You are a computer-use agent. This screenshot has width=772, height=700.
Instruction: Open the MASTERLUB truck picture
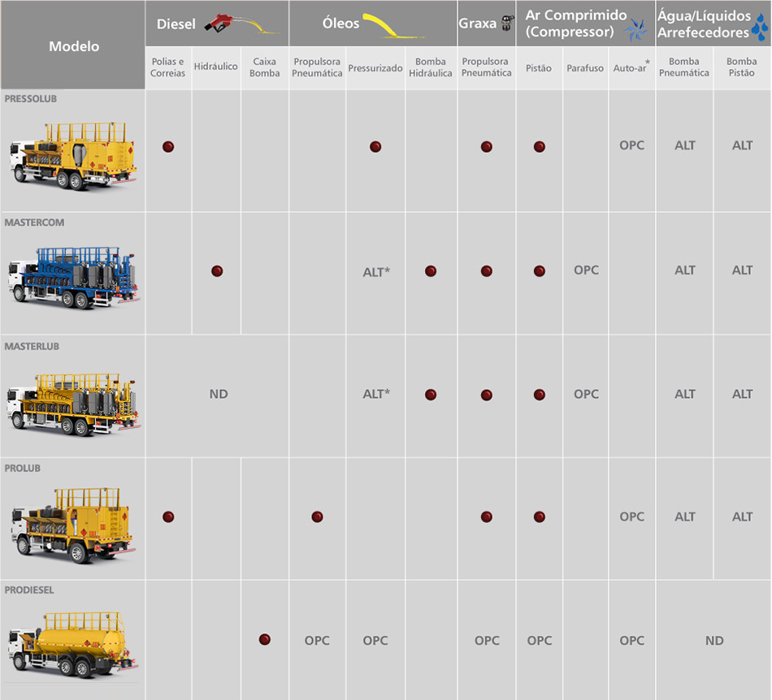[x=73, y=401]
